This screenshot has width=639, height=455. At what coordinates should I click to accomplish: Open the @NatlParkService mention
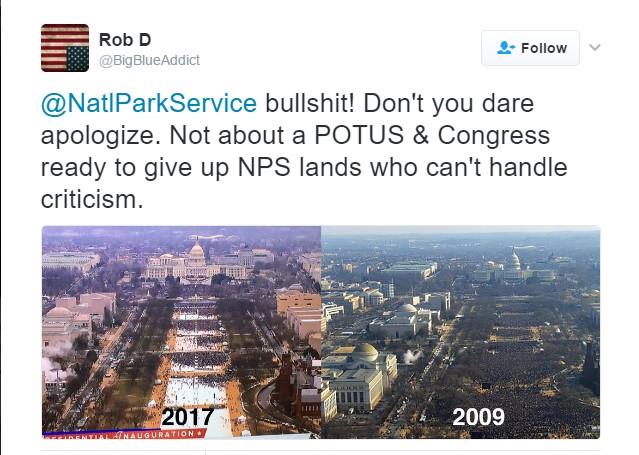149,104
